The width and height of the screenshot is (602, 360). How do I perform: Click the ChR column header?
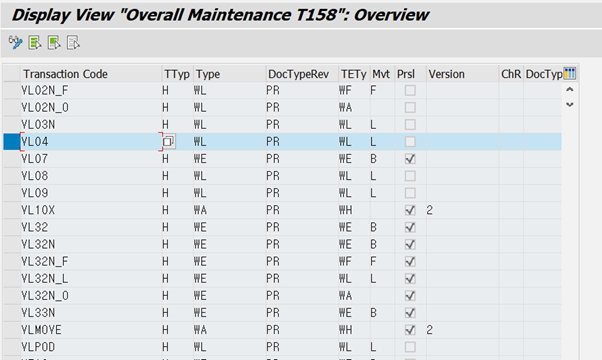511,74
